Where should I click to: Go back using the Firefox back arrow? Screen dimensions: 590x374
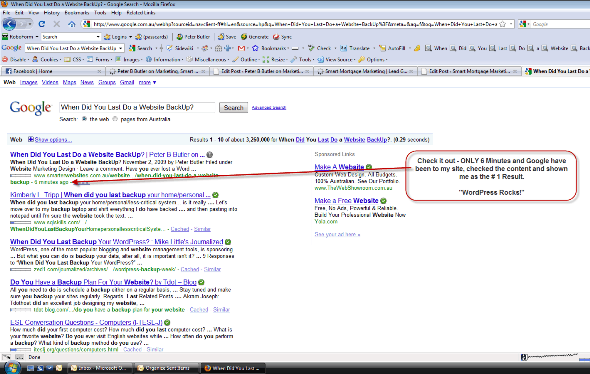pyautogui.click(x=9, y=24)
